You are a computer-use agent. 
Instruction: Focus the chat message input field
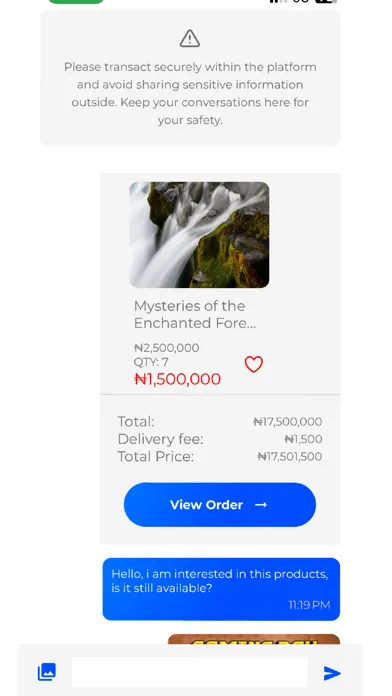(190, 672)
